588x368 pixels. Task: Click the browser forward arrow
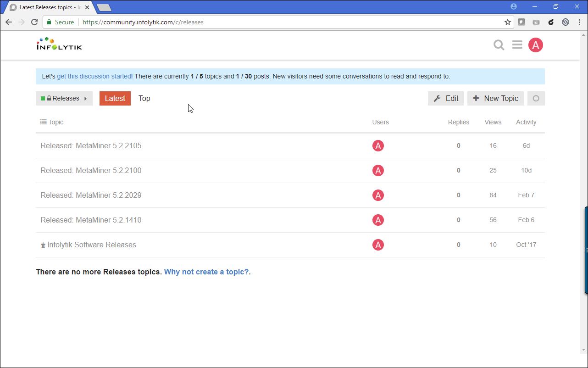[22, 22]
